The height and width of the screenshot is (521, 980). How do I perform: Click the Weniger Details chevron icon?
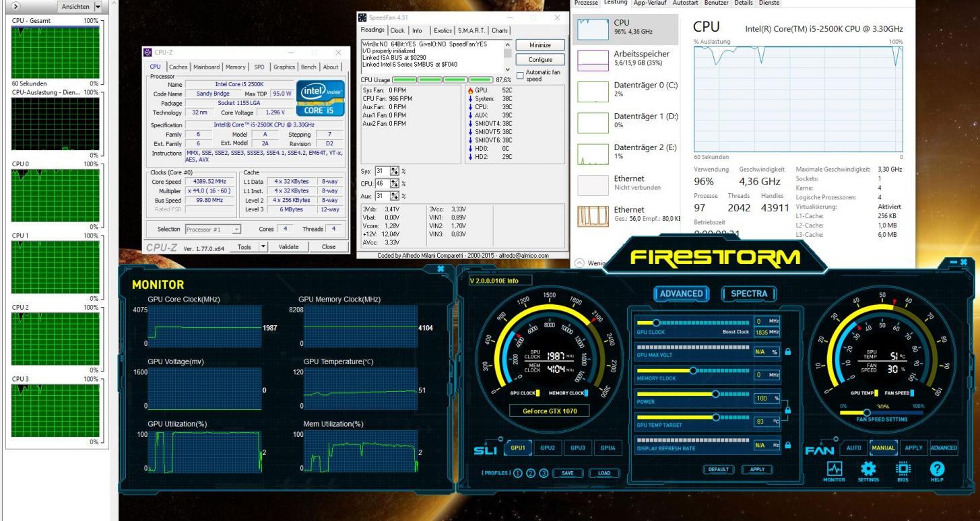point(581,263)
